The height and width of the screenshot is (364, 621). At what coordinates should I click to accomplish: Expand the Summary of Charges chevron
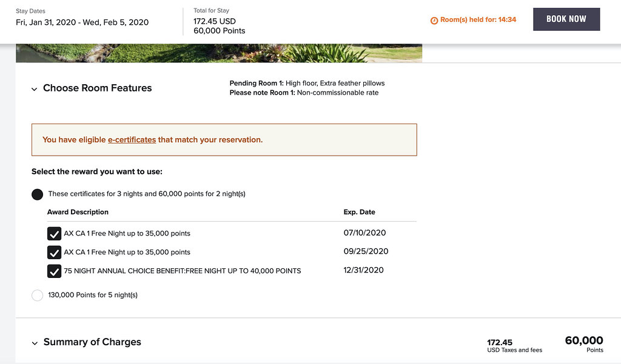[35, 343]
